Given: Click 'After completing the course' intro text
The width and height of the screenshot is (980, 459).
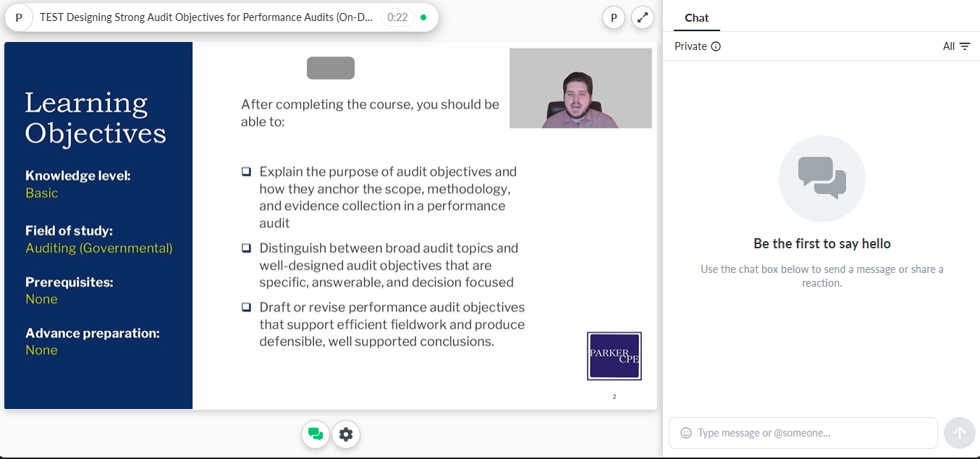Looking at the screenshot, I should point(370,113).
